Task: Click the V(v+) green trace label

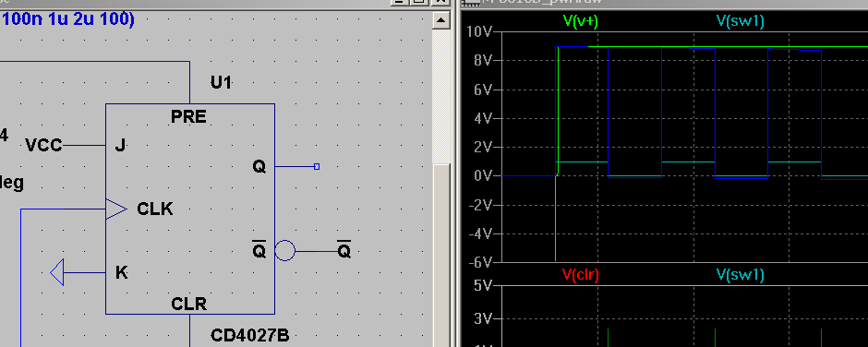Action: click(x=580, y=21)
